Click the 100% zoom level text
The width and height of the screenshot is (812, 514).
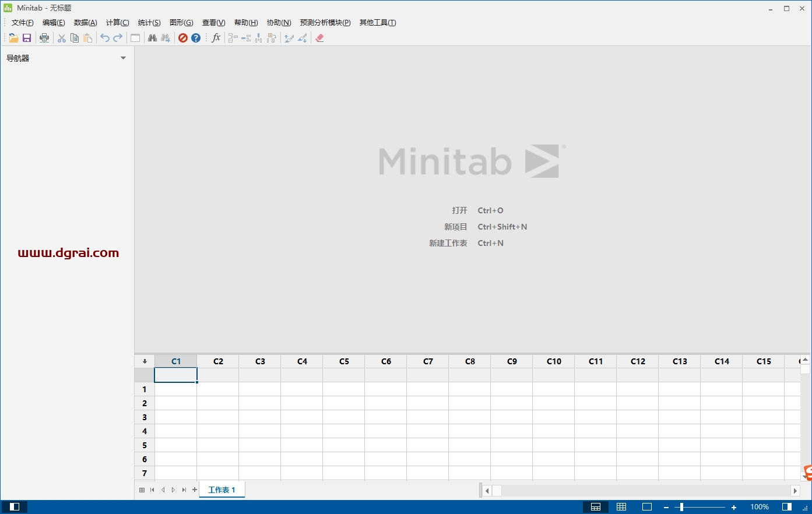click(760, 507)
